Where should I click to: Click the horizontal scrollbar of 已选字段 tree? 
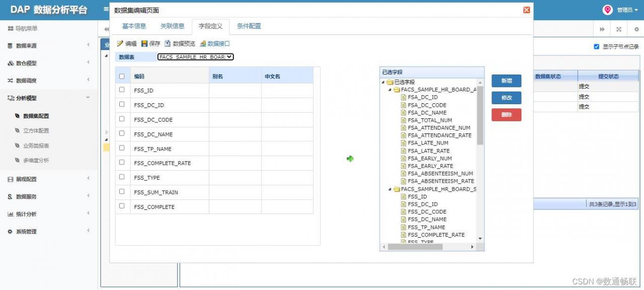pyautogui.click(x=414, y=247)
